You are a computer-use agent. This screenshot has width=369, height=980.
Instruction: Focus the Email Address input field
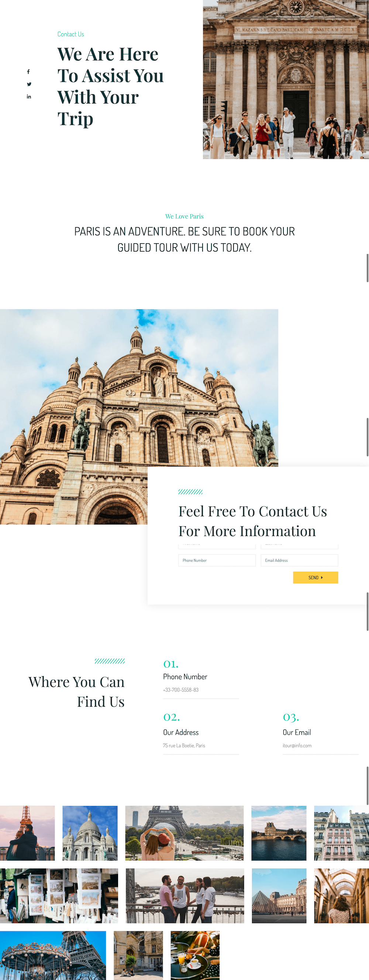point(300,560)
